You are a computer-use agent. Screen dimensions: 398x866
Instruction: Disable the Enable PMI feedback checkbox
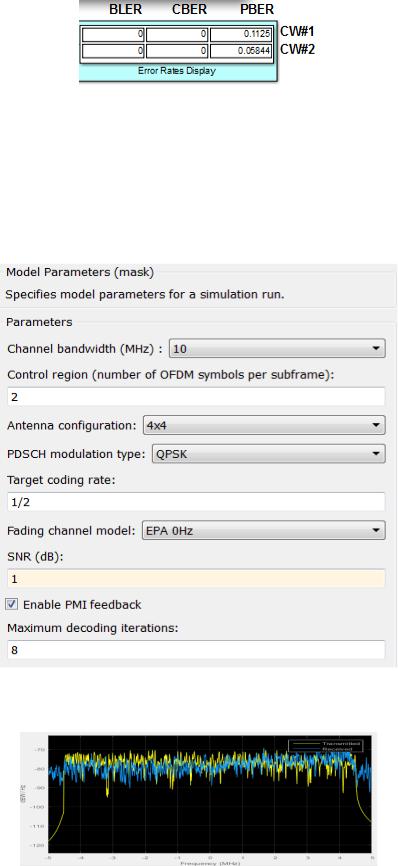[x=11, y=604]
